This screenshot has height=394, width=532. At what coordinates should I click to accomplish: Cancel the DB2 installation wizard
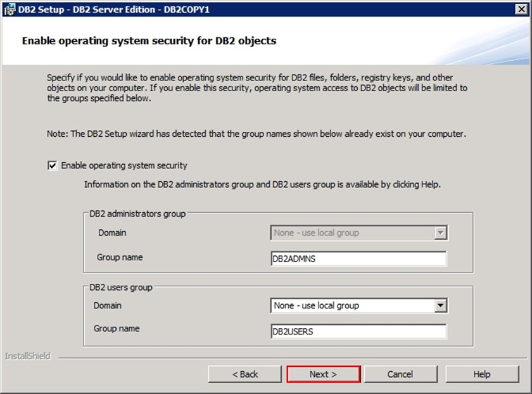[400, 374]
